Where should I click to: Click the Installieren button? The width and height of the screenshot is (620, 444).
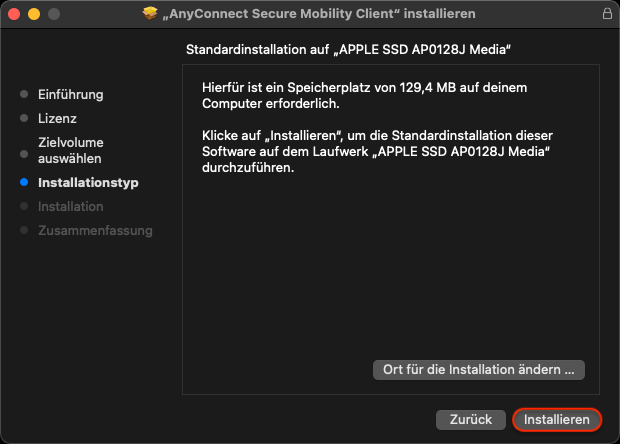coord(557,419)
